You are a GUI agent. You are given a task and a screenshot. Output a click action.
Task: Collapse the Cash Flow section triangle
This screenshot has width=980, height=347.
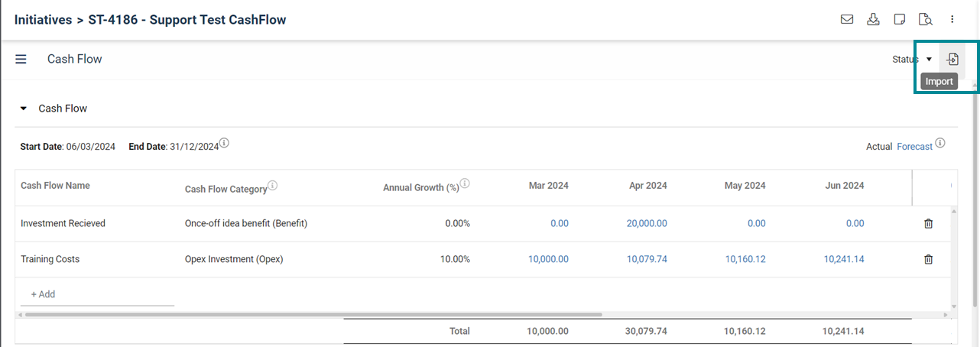pyautogui.click(x=24, y=109)
